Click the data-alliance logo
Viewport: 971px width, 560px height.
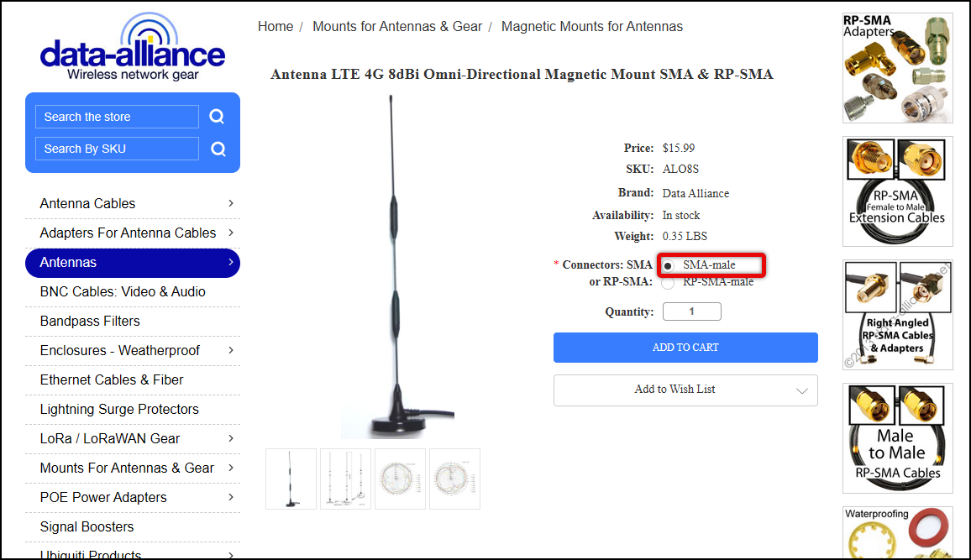(x=133, y=49)
